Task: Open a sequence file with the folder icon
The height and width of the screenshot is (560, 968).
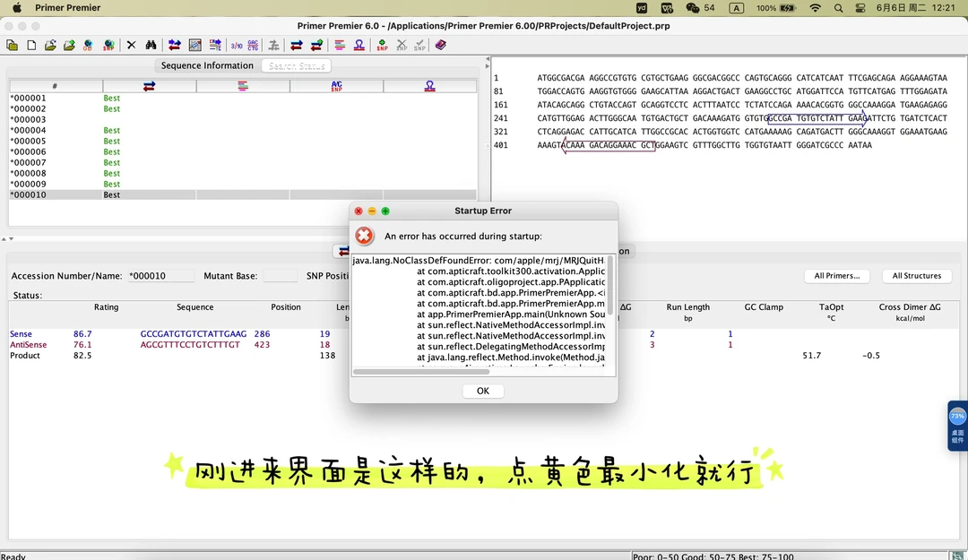Action: click(x=50, y=45)
